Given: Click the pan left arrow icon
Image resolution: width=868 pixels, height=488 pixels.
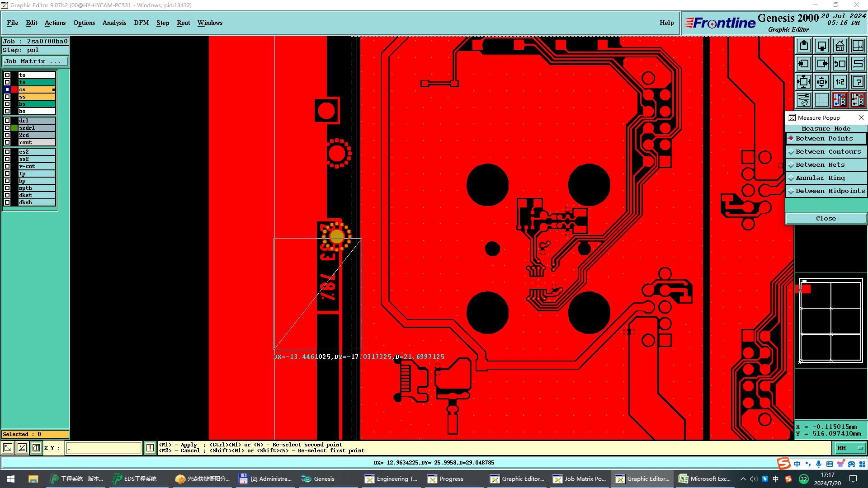Looking at the screenshot, I should pos(804,64).
